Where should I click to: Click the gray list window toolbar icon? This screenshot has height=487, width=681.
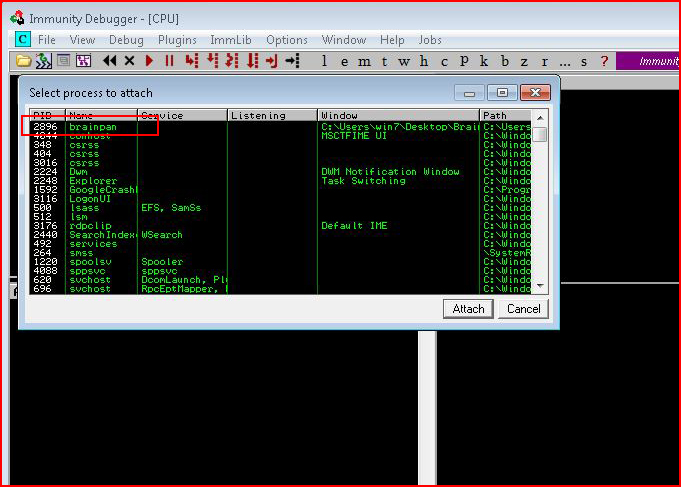click(x=63, y=60)
